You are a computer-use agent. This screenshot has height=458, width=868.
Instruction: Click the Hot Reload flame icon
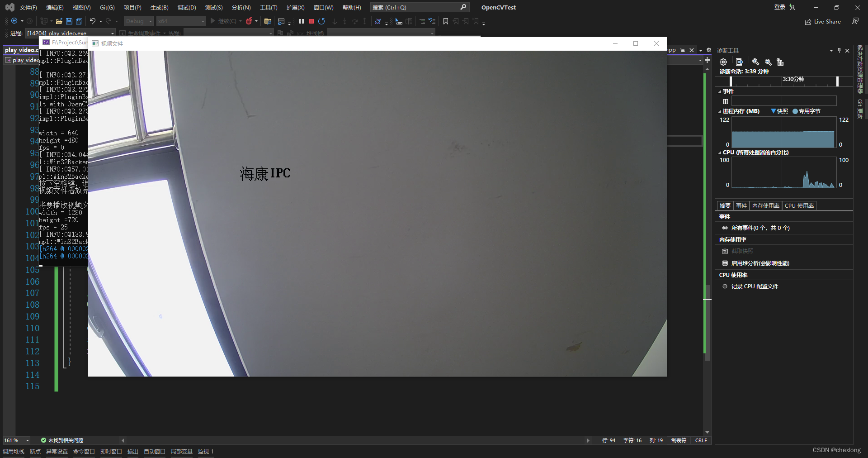(x=249, y=21)
